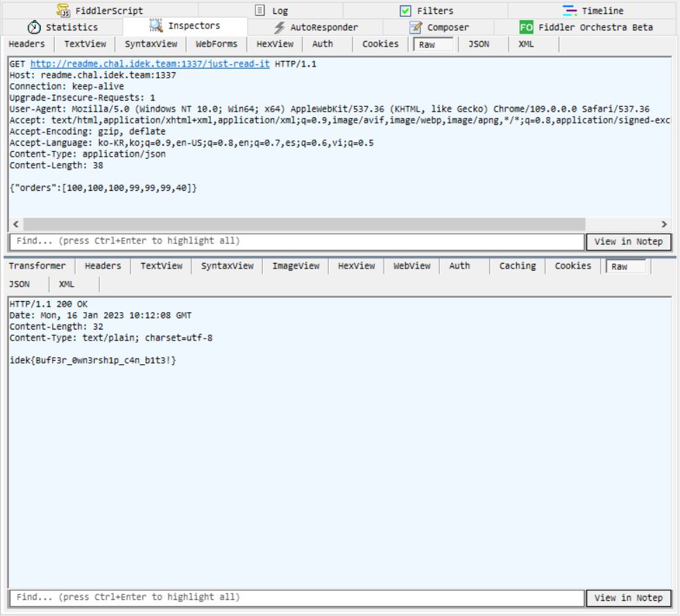Click request View in Notepad button
The image size is (680, 616).
click(629, 242)
